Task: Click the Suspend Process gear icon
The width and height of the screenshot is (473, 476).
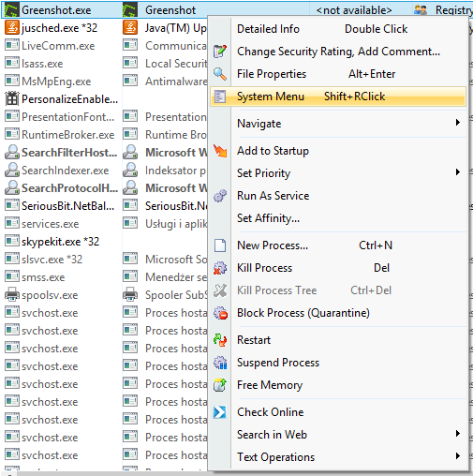Action: tap(220, 363)
